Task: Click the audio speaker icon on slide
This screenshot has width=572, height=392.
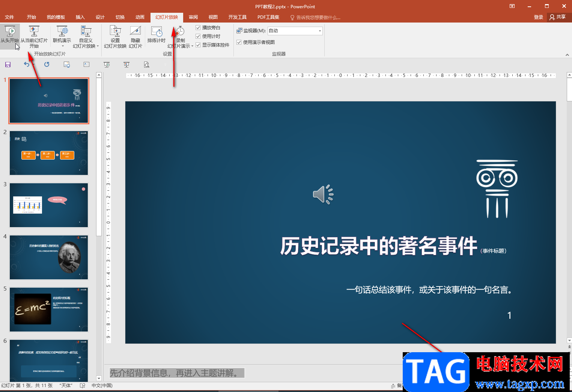Action: [x=323, y=194]
